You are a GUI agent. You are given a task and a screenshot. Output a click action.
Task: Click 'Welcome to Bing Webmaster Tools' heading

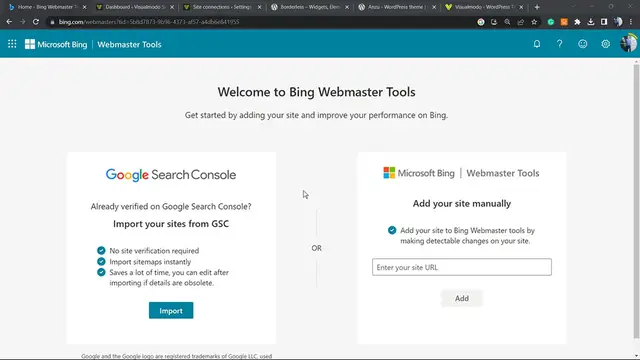(316, 92)
